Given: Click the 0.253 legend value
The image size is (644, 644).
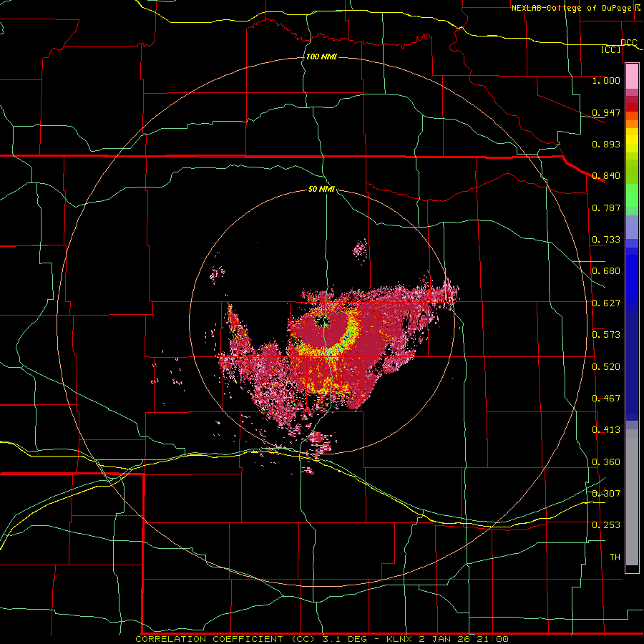Looking at the screenshot, I should [x=606, y=525].
